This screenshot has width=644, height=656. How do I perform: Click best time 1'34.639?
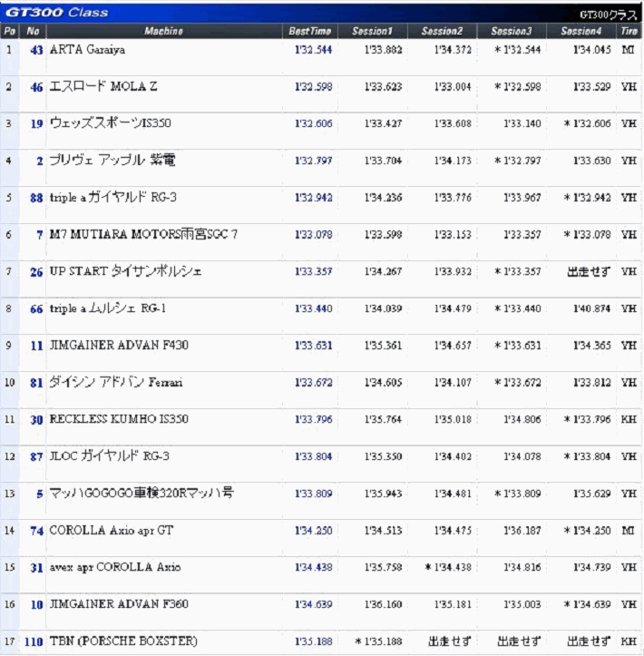(x=313, y=604)
